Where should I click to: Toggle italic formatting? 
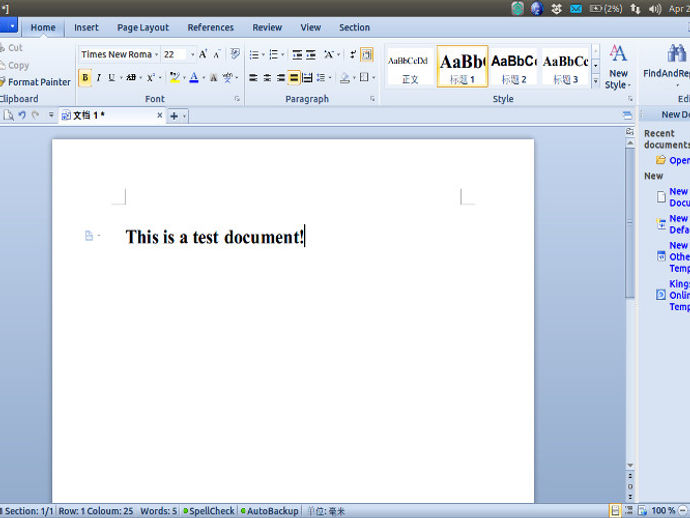pos(99,78)
